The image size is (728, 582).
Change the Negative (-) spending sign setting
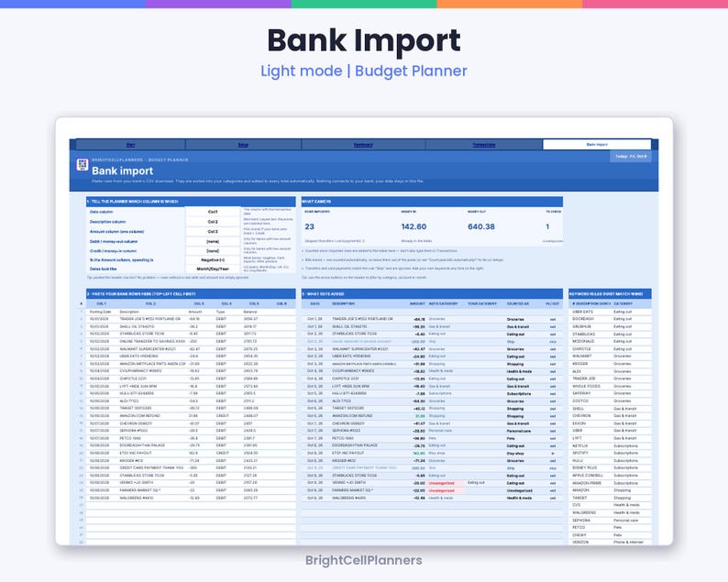(x=213, y=260)
